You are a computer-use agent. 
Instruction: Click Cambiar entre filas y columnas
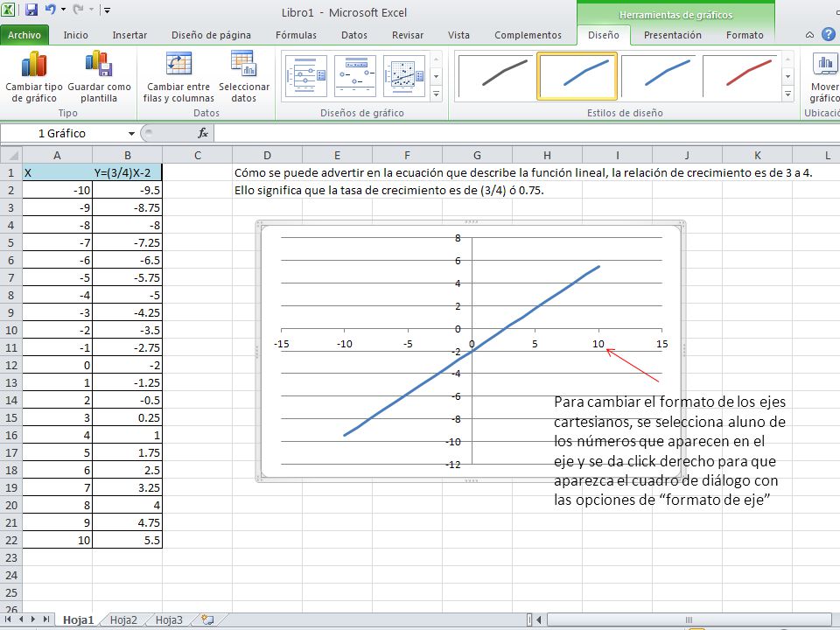pos(178,77)
